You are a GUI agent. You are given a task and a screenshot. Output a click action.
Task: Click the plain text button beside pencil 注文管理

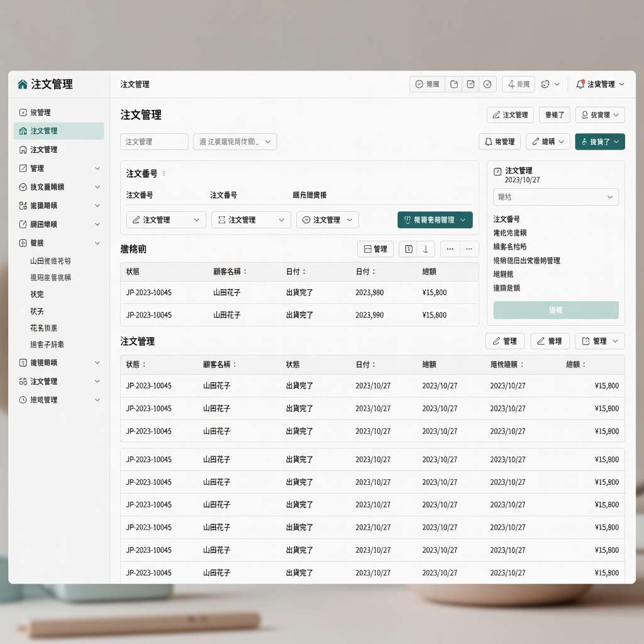tap(555, 115)
